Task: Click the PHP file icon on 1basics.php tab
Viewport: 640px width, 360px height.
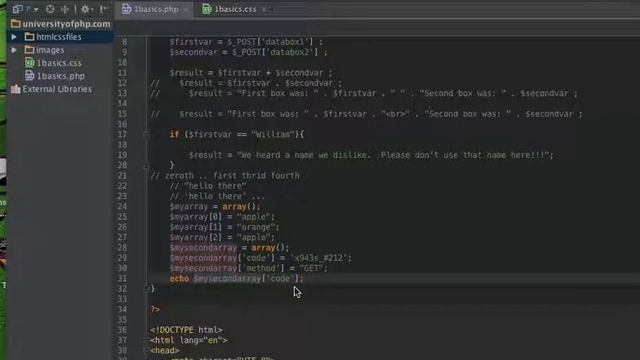Action: (127, 9)
